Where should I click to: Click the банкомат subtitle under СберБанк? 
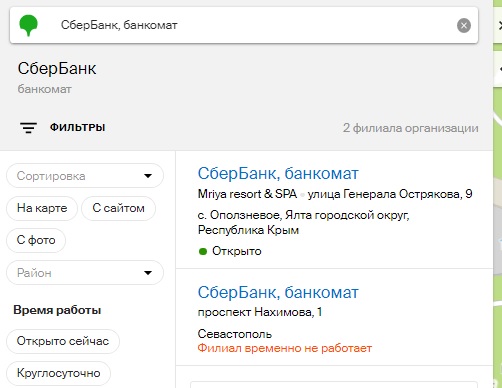(x=44, y=89)
